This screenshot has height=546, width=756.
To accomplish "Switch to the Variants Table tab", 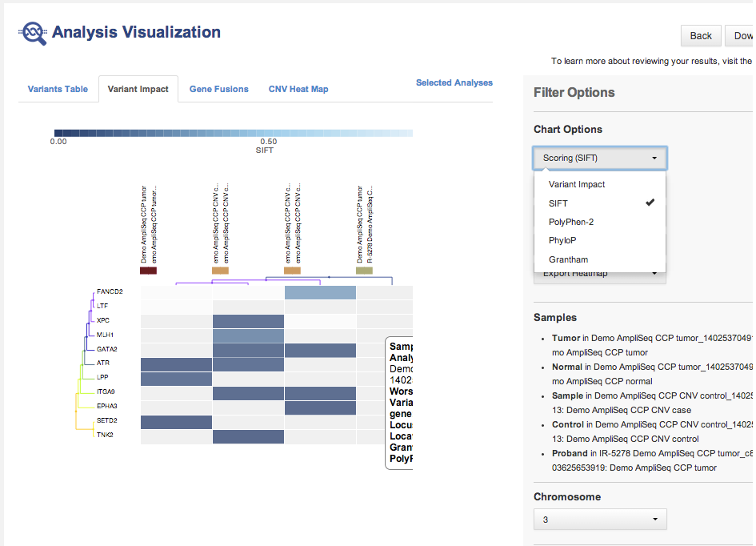I will coord(58,89).
